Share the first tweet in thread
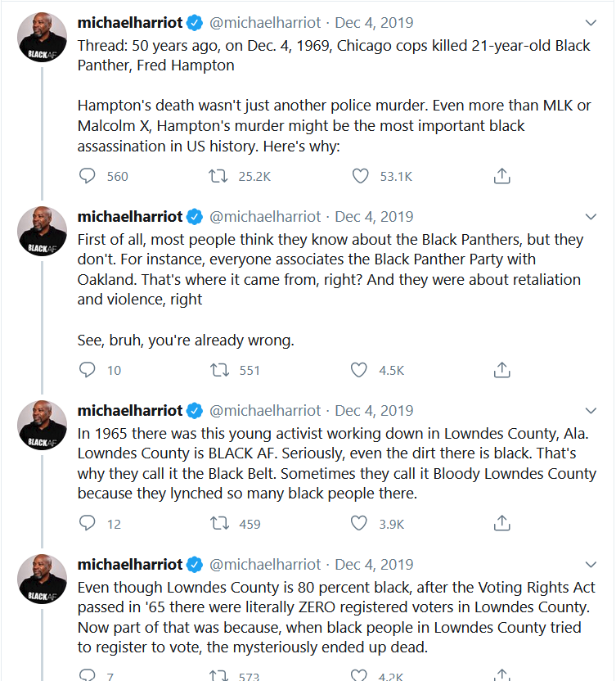This screenshot has height=681, width=616. [x=502, y=176]
